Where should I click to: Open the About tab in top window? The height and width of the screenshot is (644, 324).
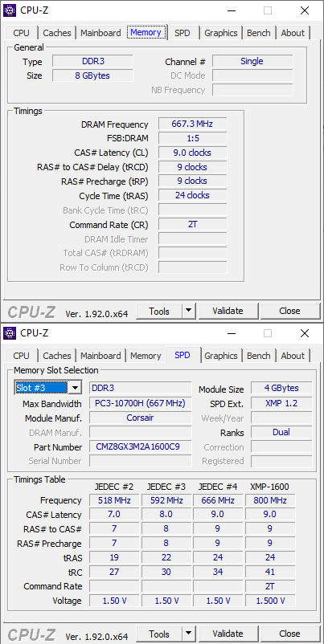point(293,33)
